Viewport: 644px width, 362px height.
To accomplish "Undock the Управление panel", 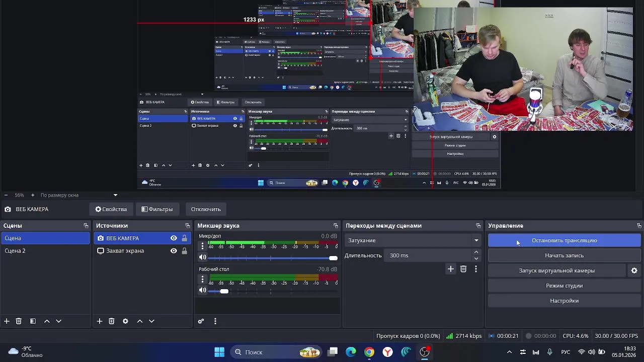I will 639,226.
